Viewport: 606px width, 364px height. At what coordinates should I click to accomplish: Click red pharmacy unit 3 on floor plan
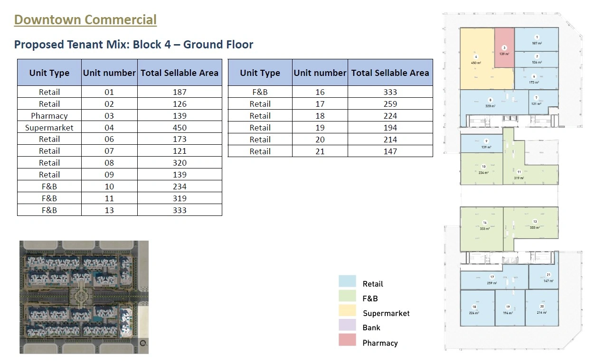pos(504,48)
